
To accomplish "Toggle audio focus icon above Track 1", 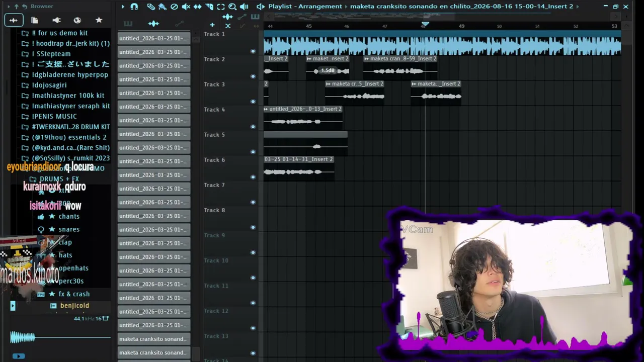I will click(x=227, y=17).
